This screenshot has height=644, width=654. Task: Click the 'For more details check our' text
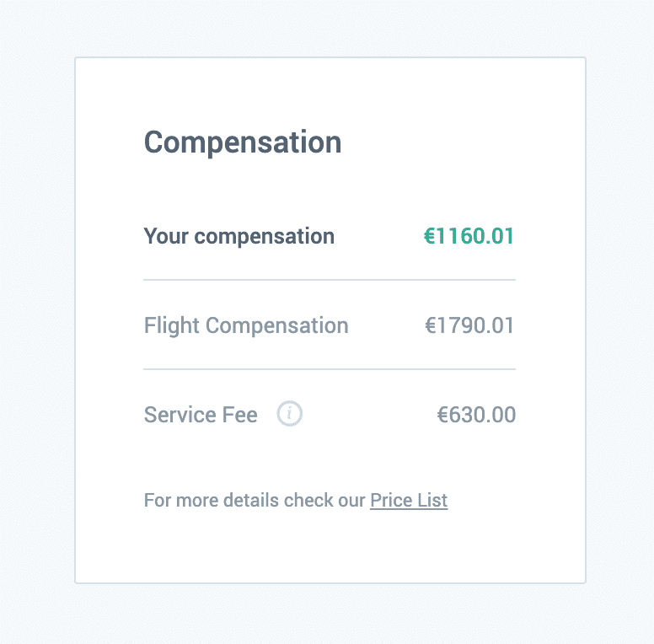tap(255, 500)
